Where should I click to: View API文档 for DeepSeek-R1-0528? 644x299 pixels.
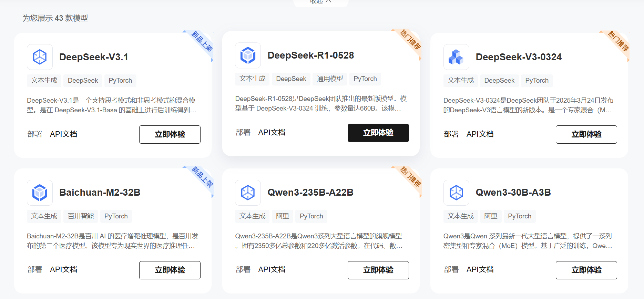272,132
